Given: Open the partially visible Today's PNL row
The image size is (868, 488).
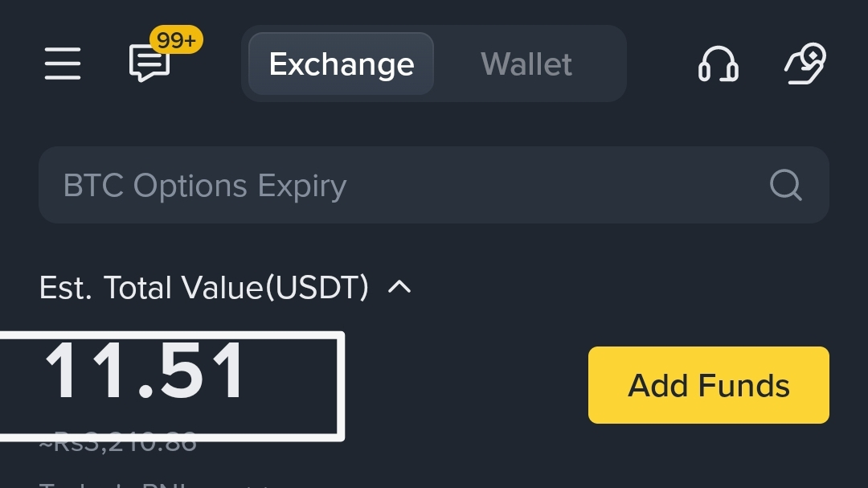Looking at the screenshot, I should click(x=155, y=484).
